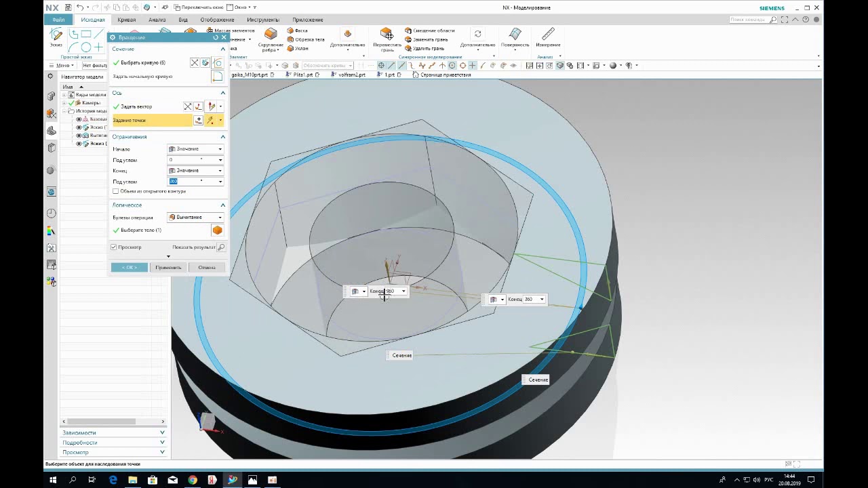The image size is (868, 488).
Task: Collapse the Сечение section
Action: click(222, 49)
